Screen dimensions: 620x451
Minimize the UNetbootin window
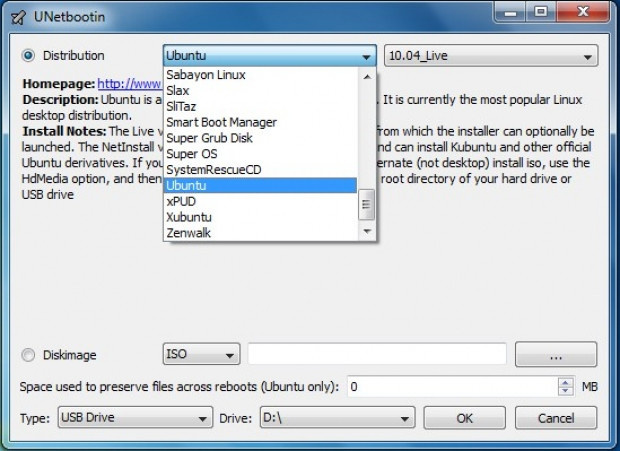click(x=510, y=12)
